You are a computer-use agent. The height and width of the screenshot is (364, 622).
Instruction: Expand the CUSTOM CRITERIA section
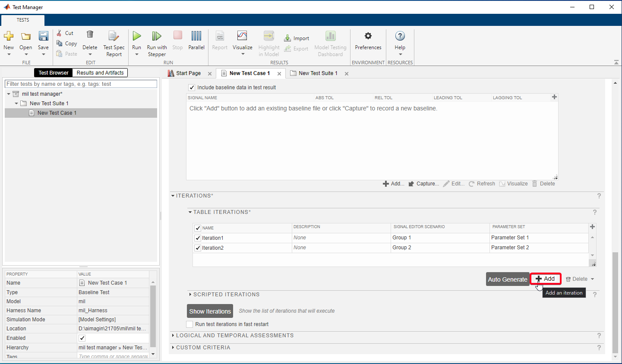[x=173, y=348]
